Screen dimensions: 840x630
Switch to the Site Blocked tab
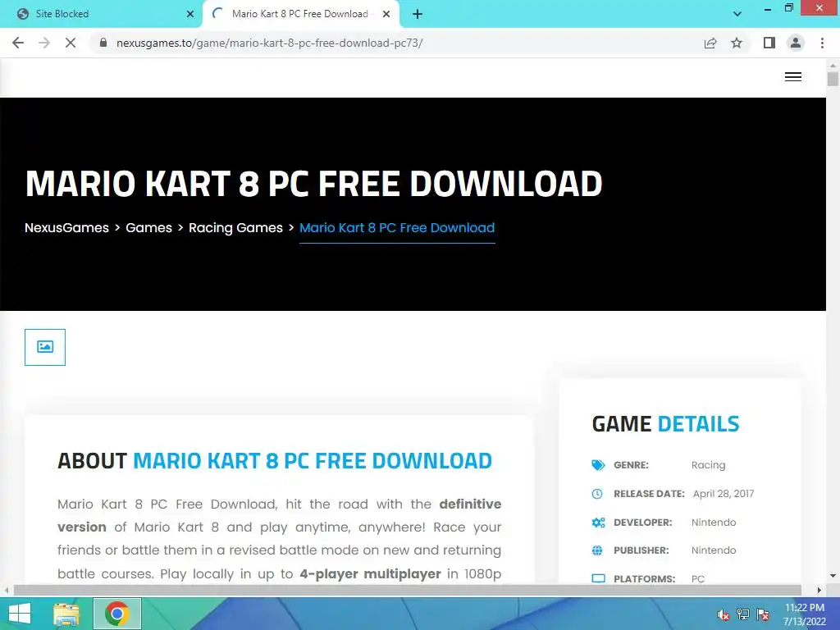point(101,14)
